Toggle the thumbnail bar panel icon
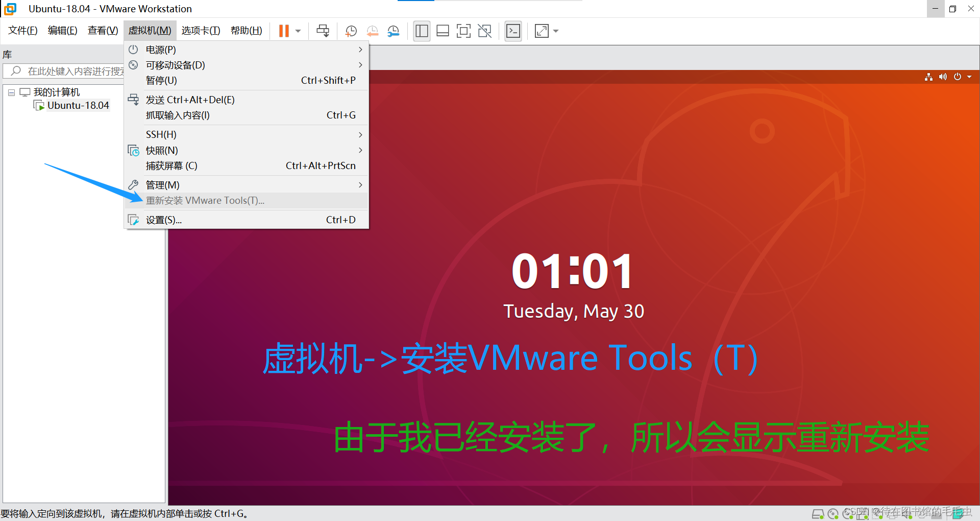The image size is (980, 521). [443, 31]
